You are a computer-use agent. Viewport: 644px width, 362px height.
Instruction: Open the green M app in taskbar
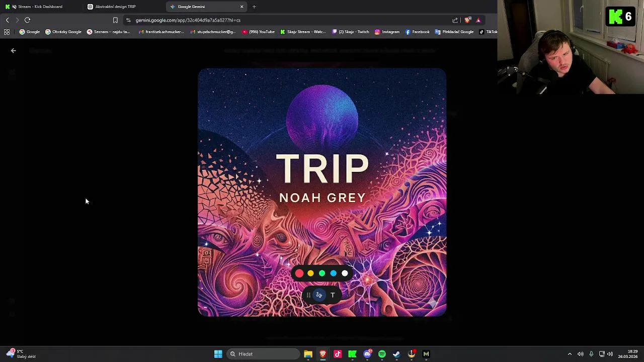(x=426, y=354)
